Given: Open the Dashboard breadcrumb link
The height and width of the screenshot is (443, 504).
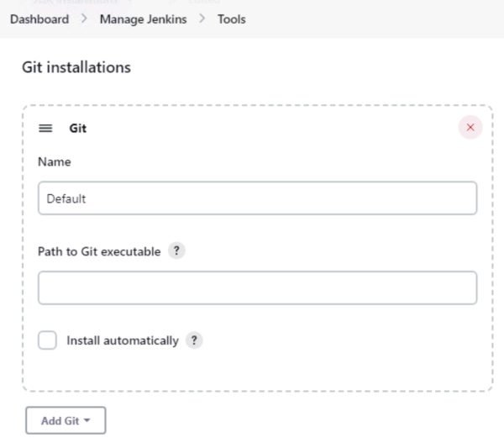Looking at the screenshot, I should tap(39, 19).
